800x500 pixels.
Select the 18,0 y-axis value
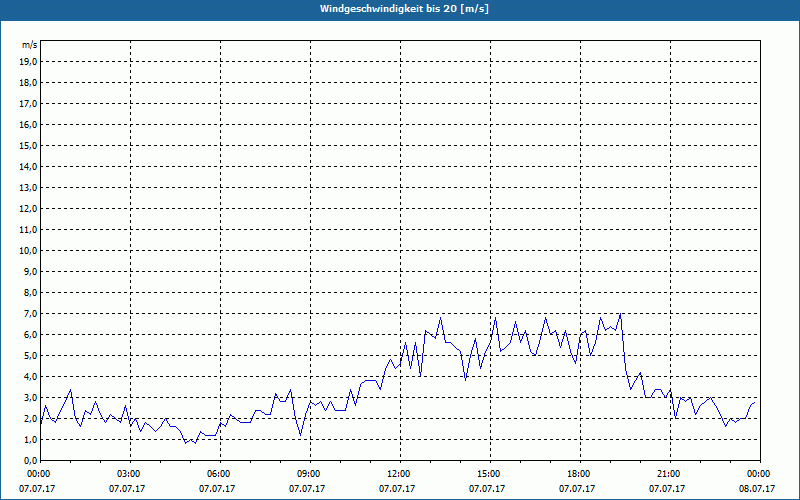click(28, 83)
